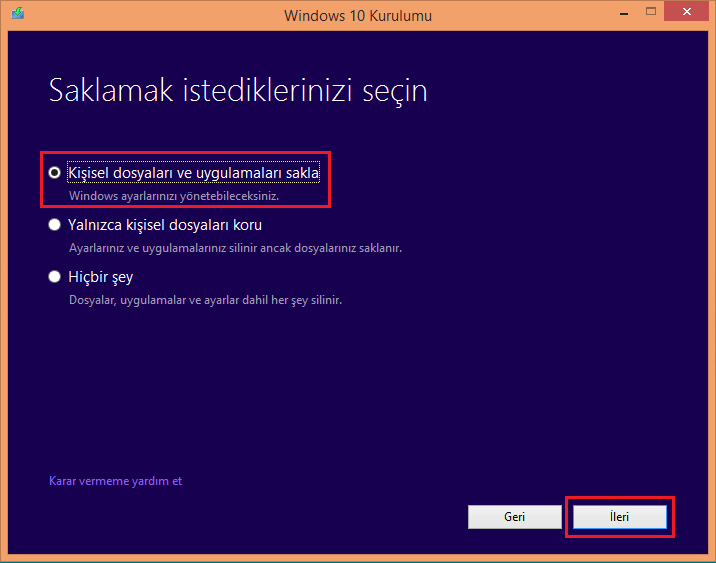This screenshot has width=716, height=563.
Task: Minimize the Windows 10 Kurulumu window
Action: (624, 12)
